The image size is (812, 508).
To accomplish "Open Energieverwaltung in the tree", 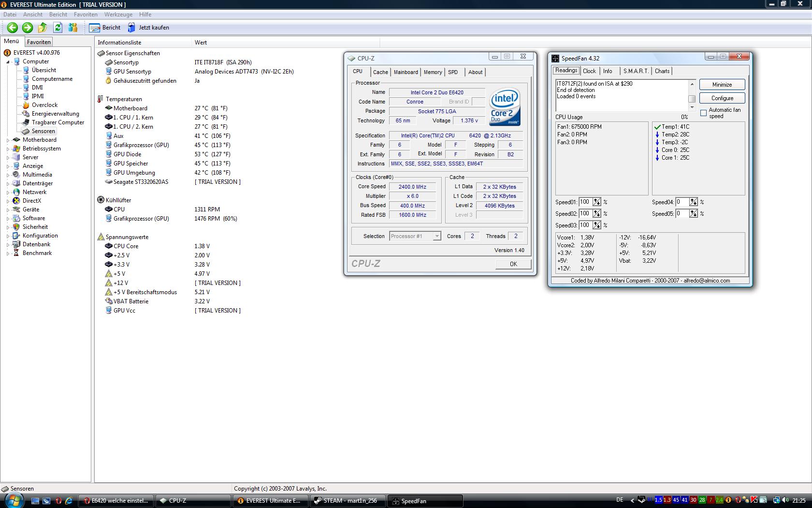I will coord(56,114).
